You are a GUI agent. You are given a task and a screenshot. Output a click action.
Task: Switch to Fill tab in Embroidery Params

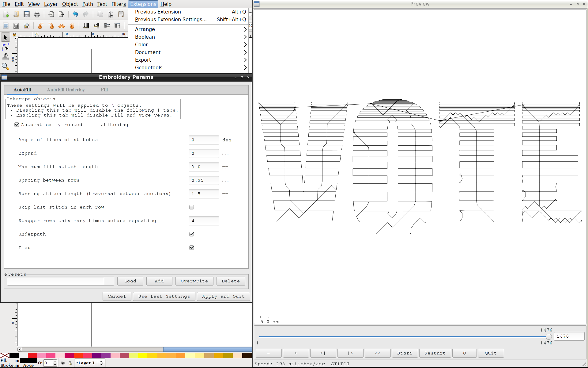[x=104, y=90]
